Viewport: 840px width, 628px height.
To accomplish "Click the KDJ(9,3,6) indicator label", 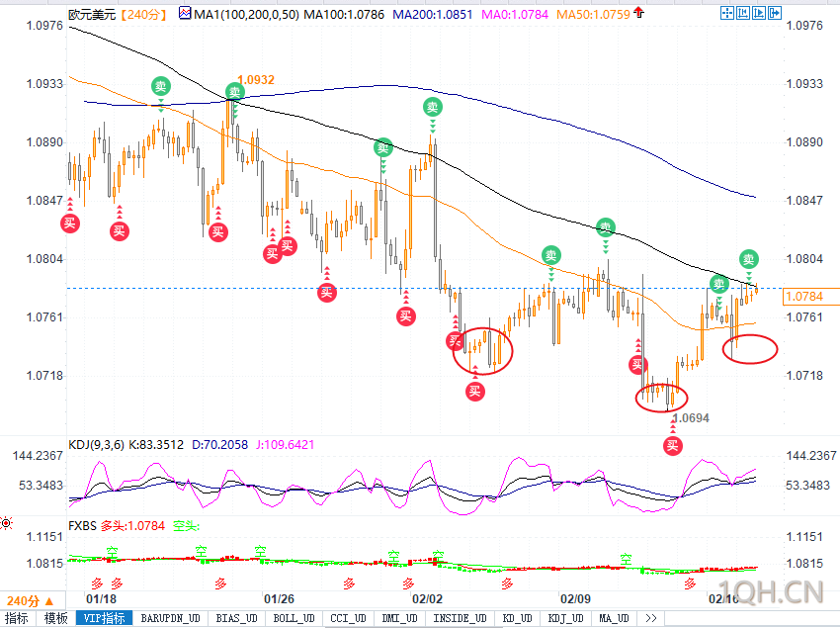I will click(97, 445).
